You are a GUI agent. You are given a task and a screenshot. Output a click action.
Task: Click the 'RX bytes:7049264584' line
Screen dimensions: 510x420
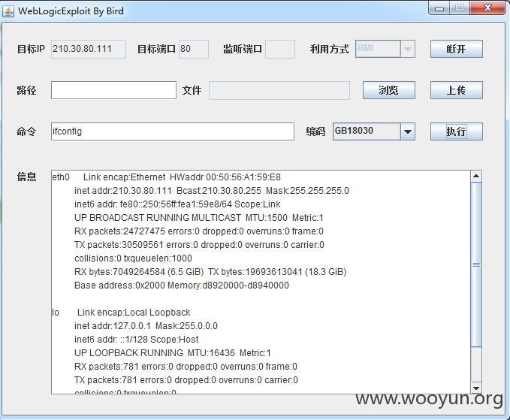pyautogui.click(x=210, y=272)
